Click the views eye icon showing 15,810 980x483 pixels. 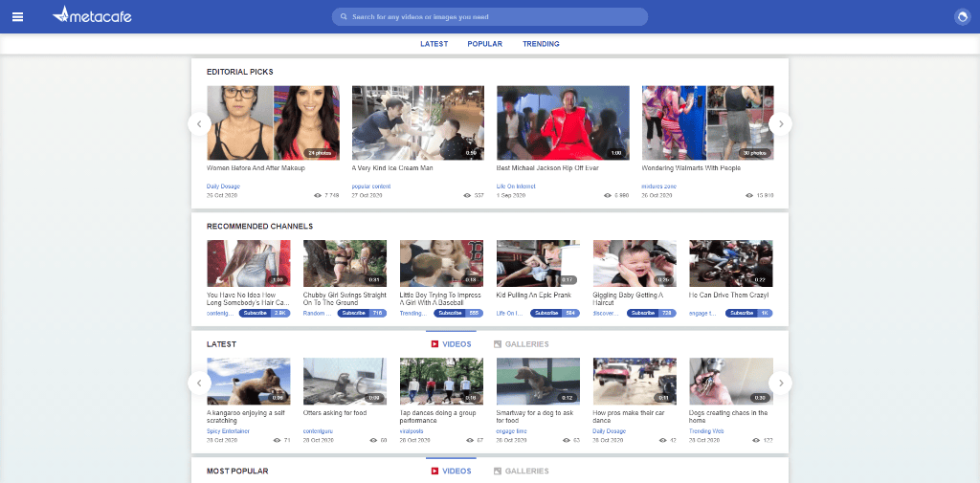(749, 195)
